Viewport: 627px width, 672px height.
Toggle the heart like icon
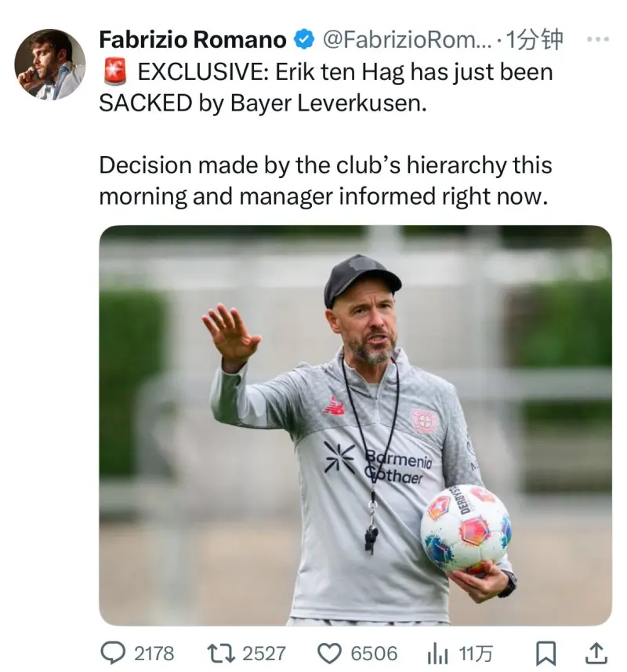[x=330, y=653]
